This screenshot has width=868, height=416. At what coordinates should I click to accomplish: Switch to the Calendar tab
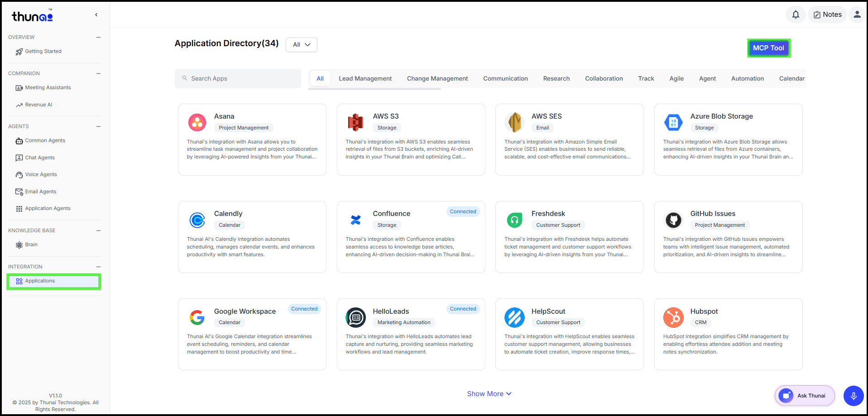click(792, 79)
